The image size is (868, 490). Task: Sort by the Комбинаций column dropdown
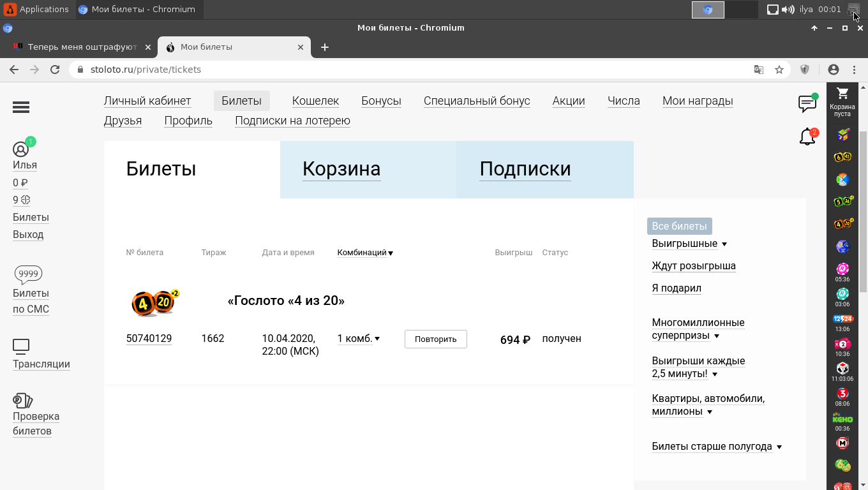(x=365, y=253)
